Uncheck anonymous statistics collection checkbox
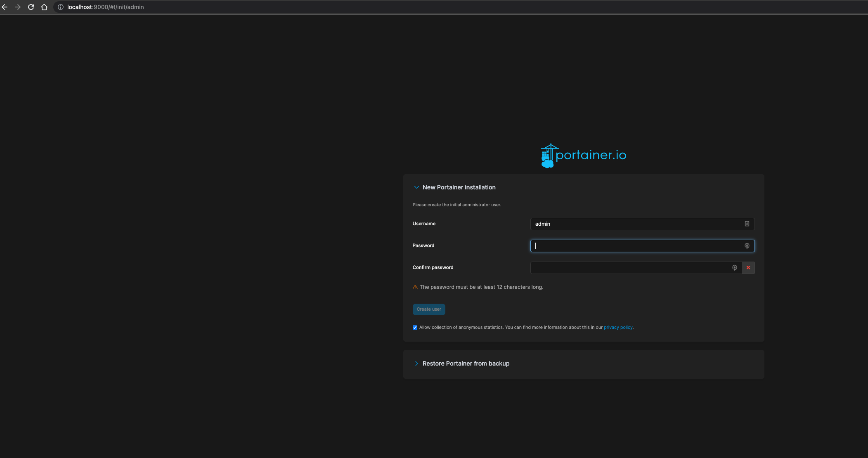Image resolution: width=868 pixels, height=458 pixels. 415,328
